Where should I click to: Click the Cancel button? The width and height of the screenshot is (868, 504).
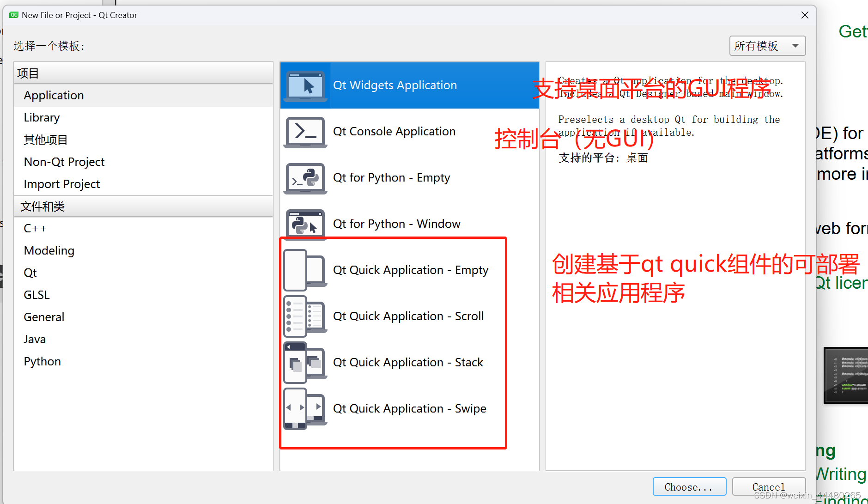pyautogui.click(x=769, y=487)
